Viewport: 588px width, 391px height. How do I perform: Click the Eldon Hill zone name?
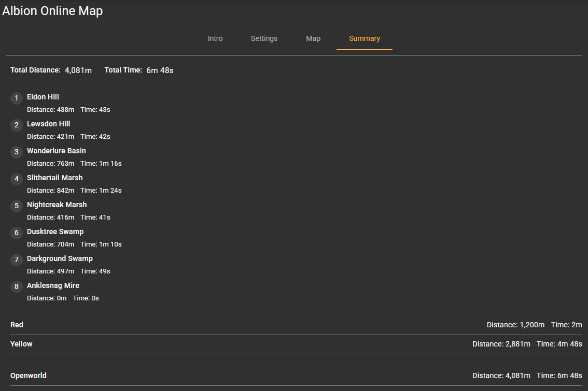pos(43,97)
